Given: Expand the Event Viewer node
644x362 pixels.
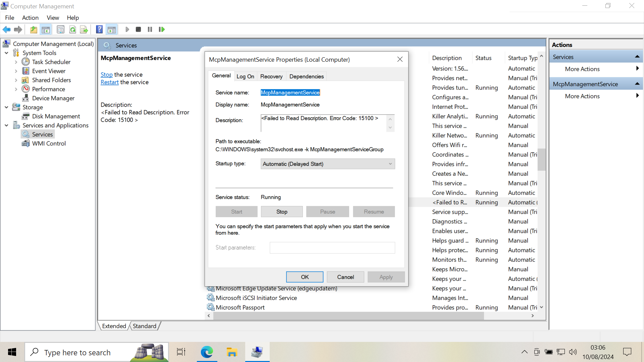Looking at the screenshot, I should (16, 71).
